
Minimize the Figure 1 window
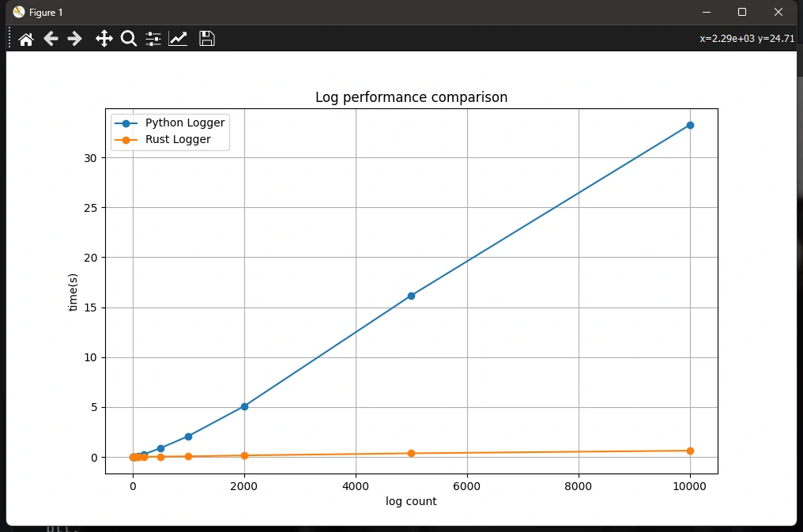tap(706, 12)
